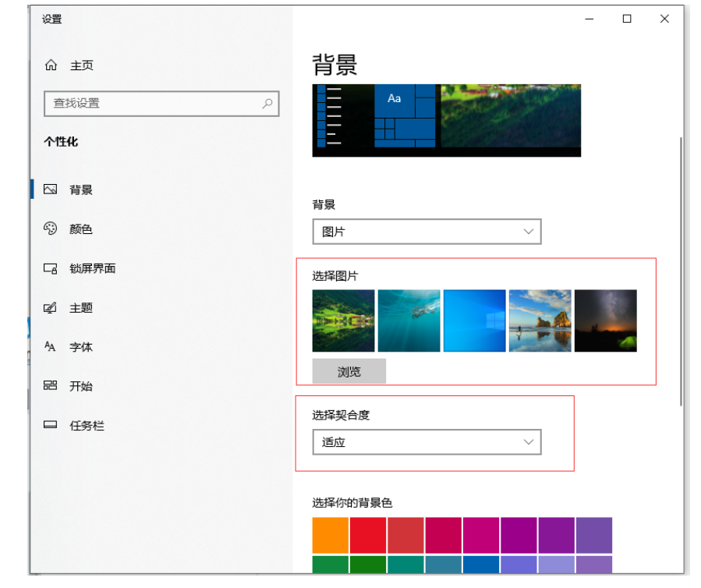701x588 pixels.
Task: Maximize the Settings window
Action: (627, 19)
